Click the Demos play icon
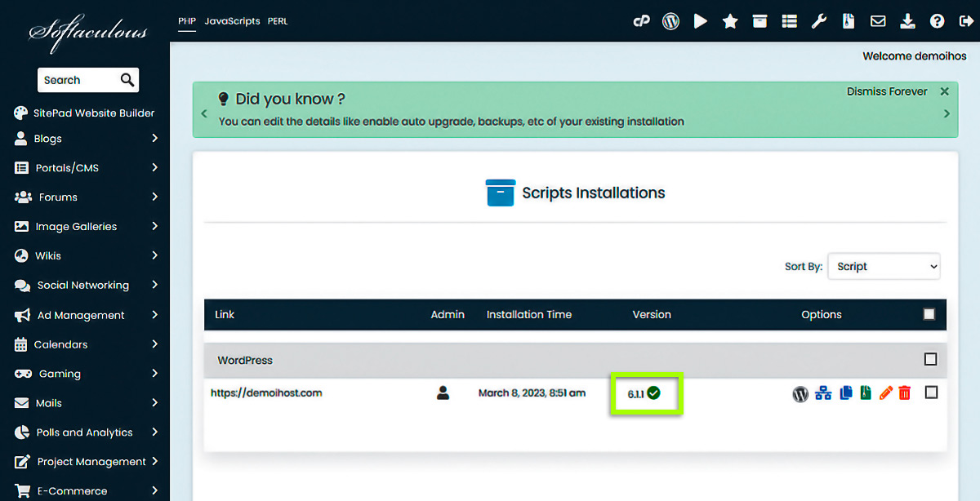The width and height of the screenshot is (980, 501). coord(701,21)
